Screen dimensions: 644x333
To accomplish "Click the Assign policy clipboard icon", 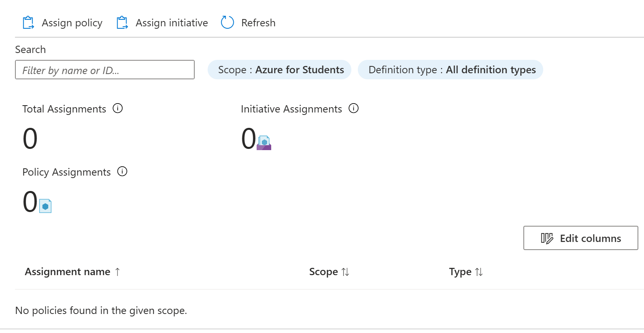I will pyautogui.click(x=28, y=23).
